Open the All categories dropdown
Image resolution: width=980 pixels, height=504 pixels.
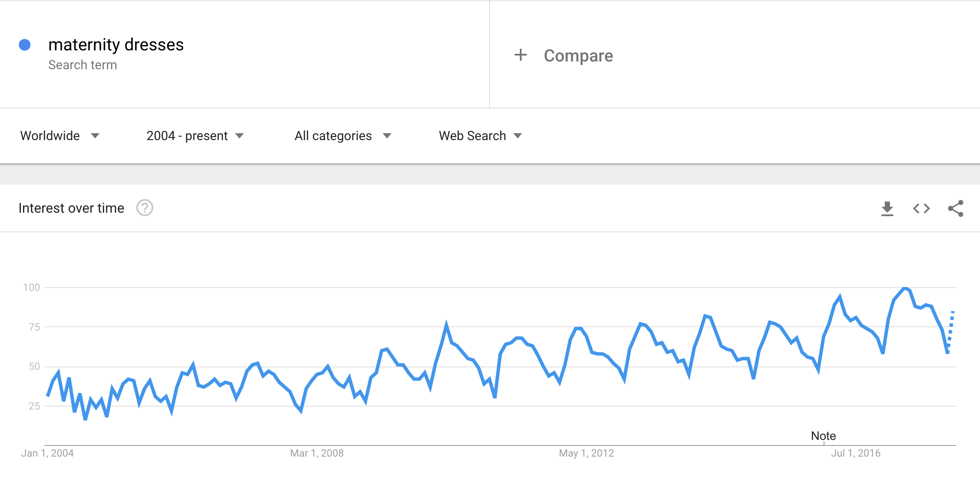342,136
